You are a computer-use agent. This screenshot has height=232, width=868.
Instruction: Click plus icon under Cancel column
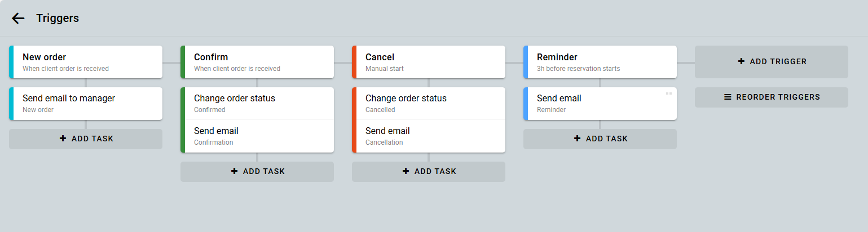click(406, 171)
